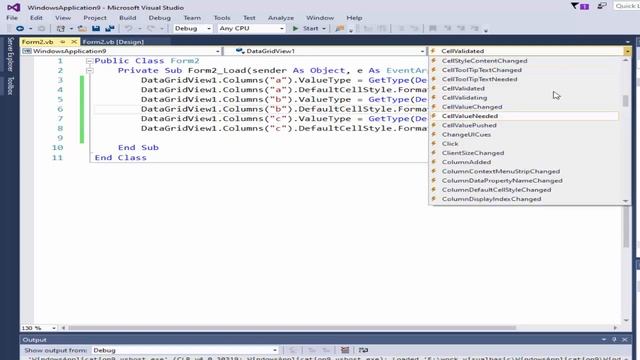Click the New Project toolbar icon

pyautogui.click(x=60, y=29)
